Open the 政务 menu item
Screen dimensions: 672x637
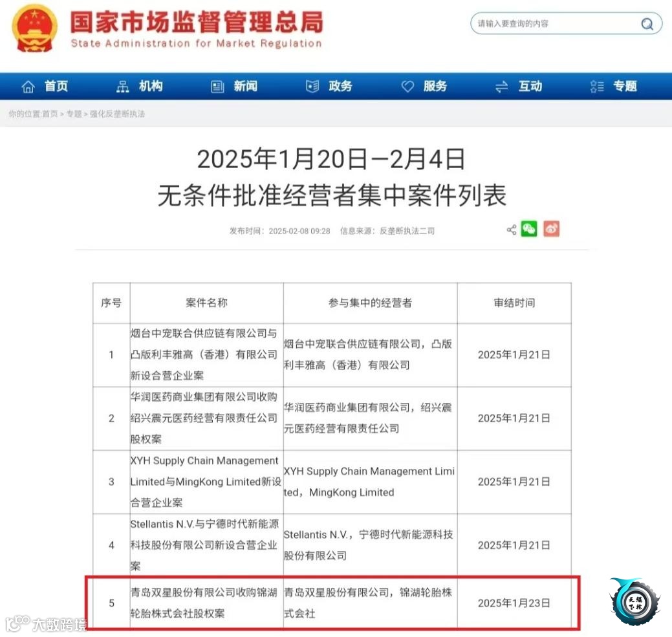(x=340, y=86)
